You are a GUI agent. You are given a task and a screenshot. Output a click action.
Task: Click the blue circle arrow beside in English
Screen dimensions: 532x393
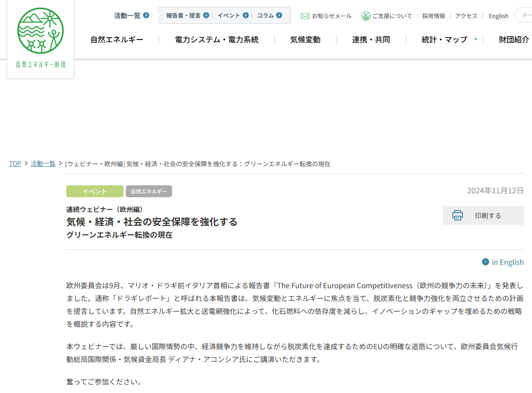pyautogui.click(x=485, y=262)
